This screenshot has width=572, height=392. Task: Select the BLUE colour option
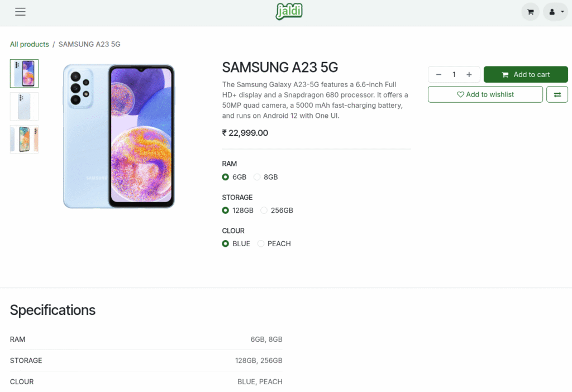click(x=226, y=243)
